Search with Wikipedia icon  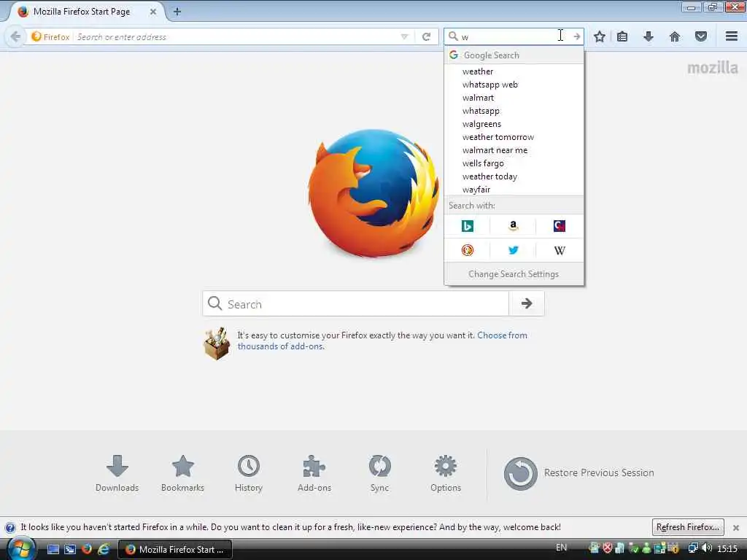[x=560, y=250]
